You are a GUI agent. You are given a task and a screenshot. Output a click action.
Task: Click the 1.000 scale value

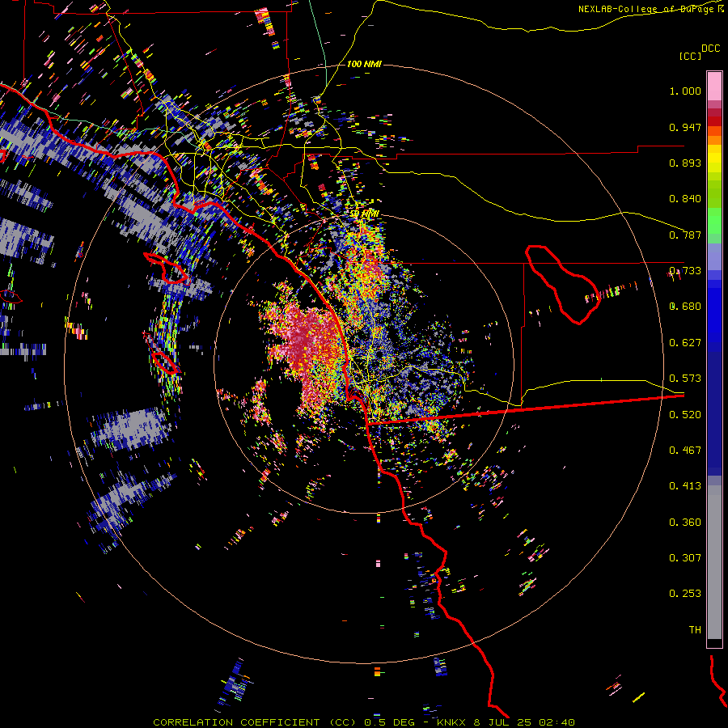[685, 91]
